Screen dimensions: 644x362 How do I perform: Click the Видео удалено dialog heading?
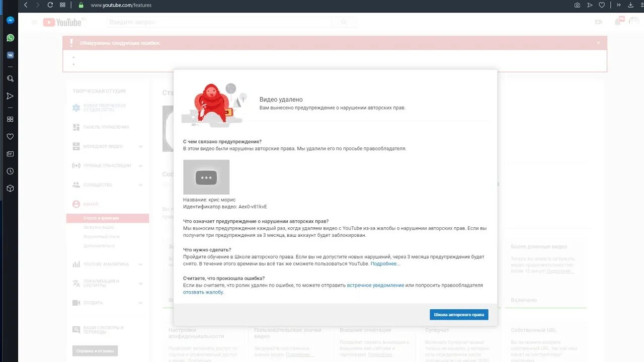coord(281,100)
